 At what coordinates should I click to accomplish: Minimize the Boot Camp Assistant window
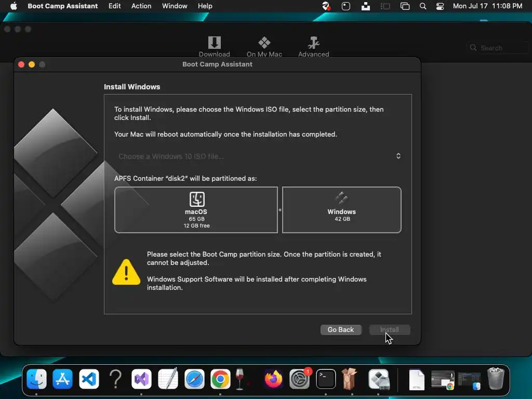pos(32,64)
